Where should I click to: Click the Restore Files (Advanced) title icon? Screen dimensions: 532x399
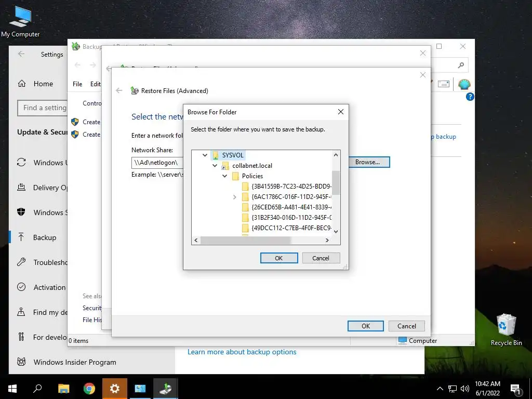pos(135,90)
